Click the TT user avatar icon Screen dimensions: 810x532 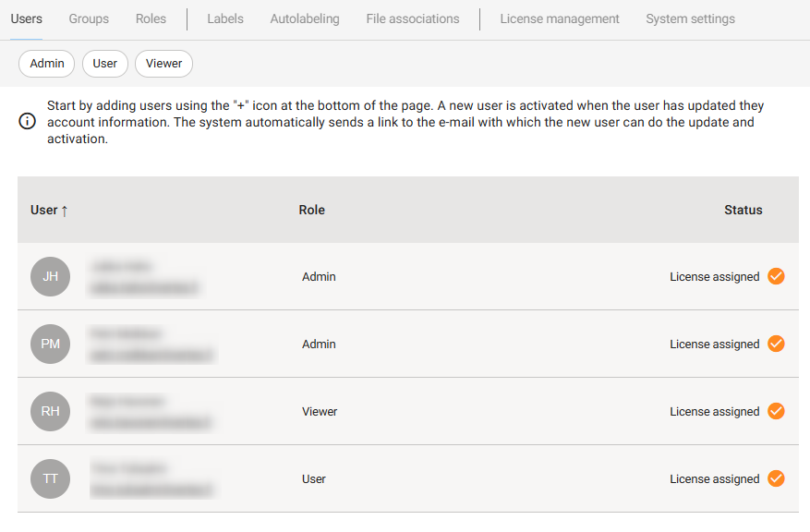click(50, 478)
